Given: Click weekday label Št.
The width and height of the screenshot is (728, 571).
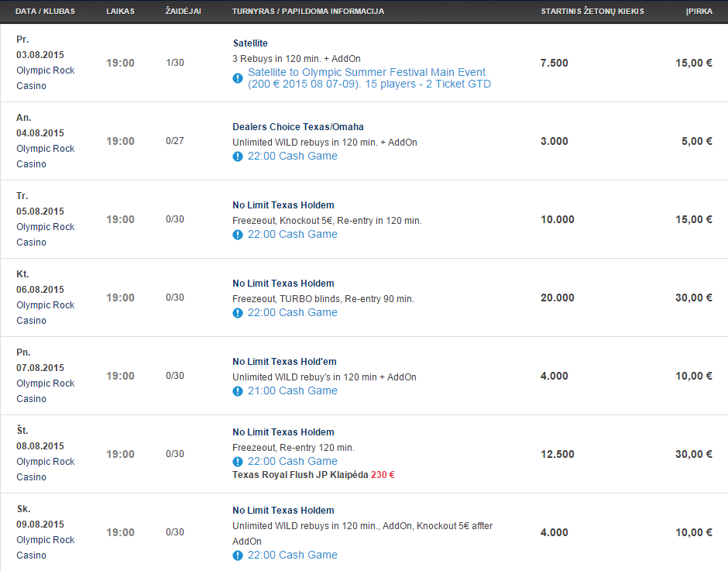Looking at the screenshot, I should click(22, 430).
